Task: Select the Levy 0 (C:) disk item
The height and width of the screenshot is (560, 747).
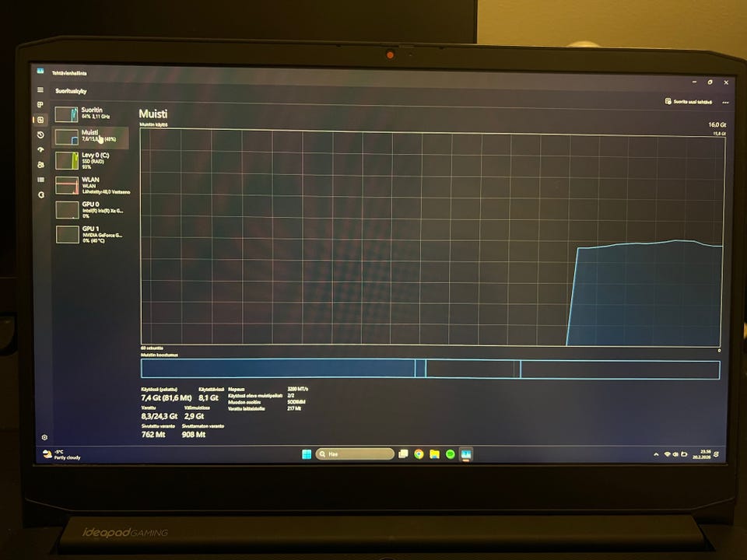Action: [90, 161]
